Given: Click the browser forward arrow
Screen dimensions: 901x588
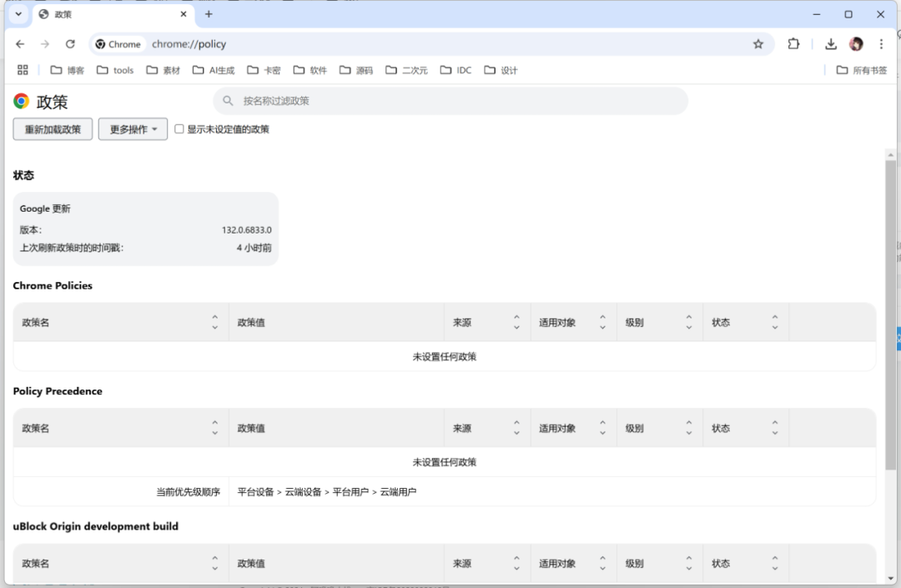Looking at the screenshot, I should (x=45, y=44).
